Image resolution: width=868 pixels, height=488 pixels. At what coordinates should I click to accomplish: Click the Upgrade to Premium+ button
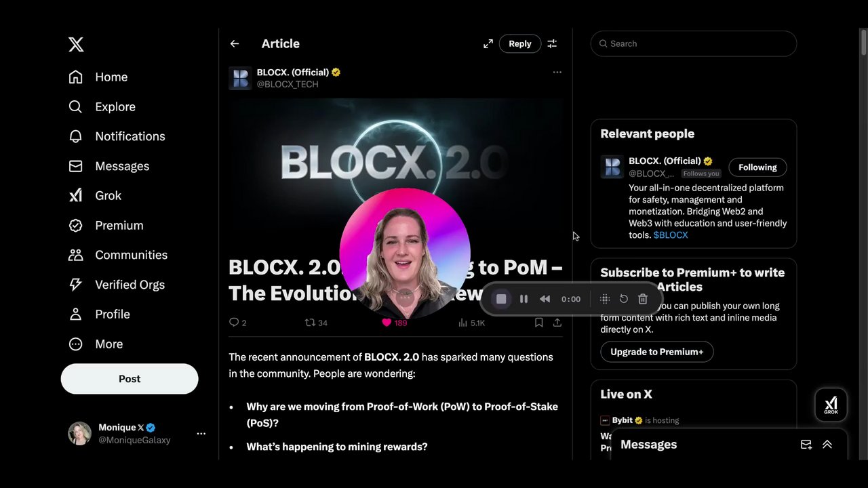tap(657, 352)
